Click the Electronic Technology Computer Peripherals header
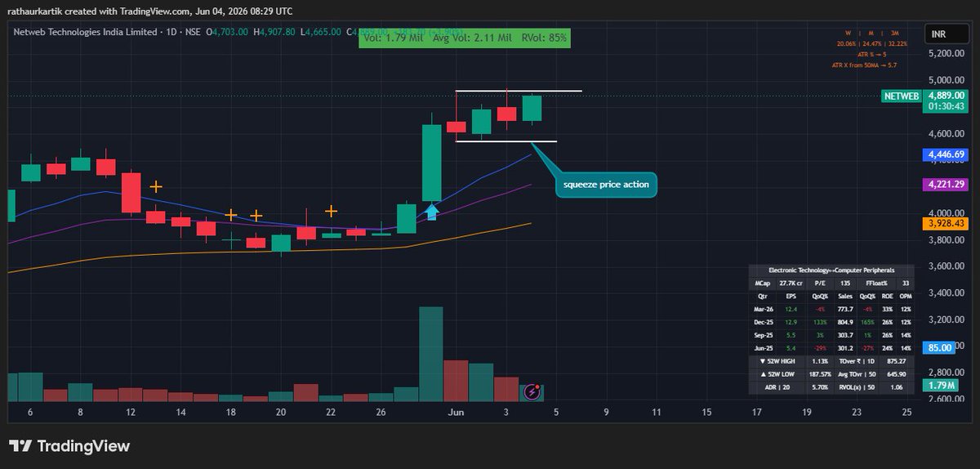This screenshot has width=980, height=469. coord(831,270)
